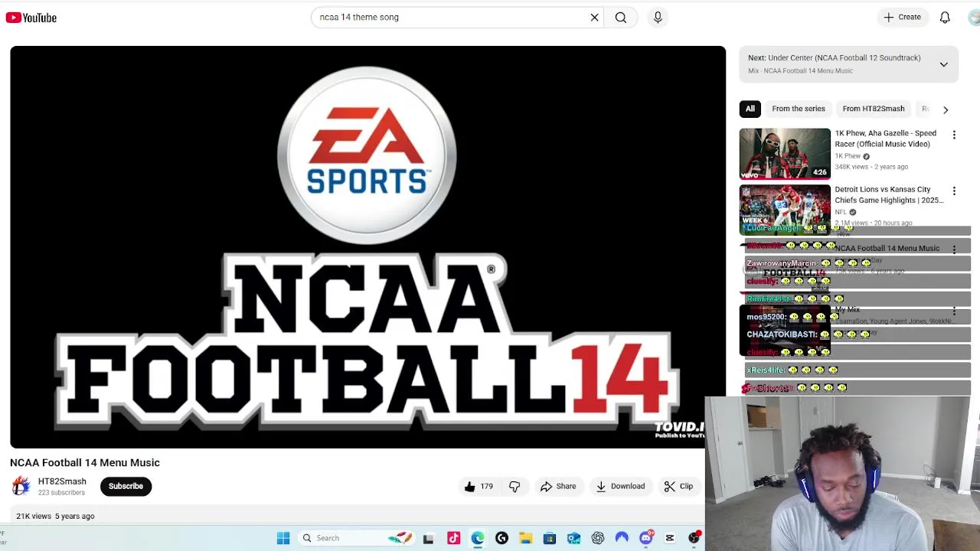Open File Explorer from taskbar

click(525, 538)
